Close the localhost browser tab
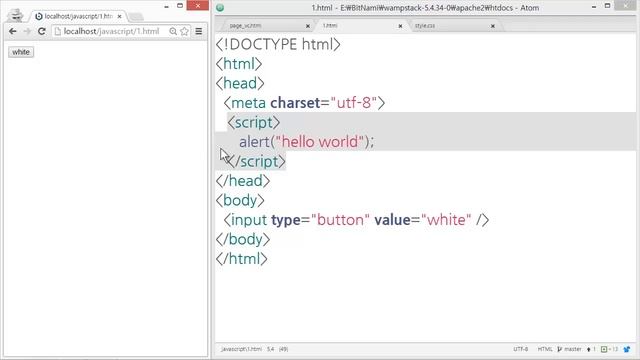 tap(120, 16)
